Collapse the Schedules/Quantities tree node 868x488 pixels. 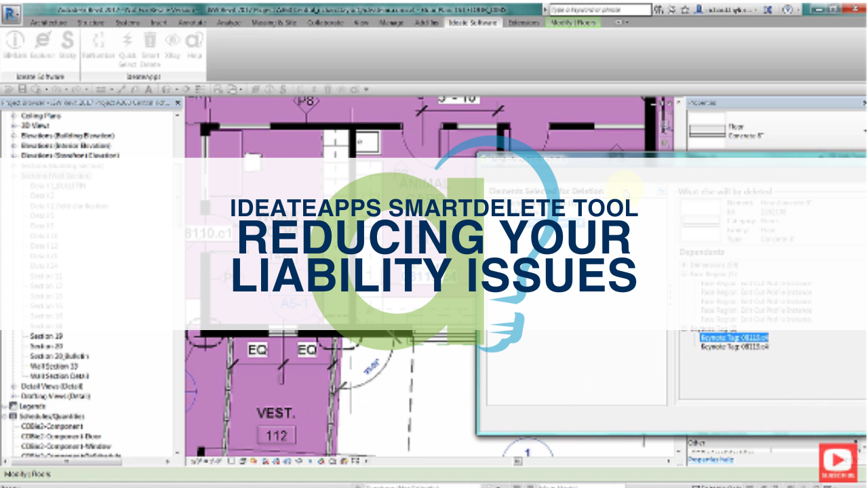tap(5, 416)
